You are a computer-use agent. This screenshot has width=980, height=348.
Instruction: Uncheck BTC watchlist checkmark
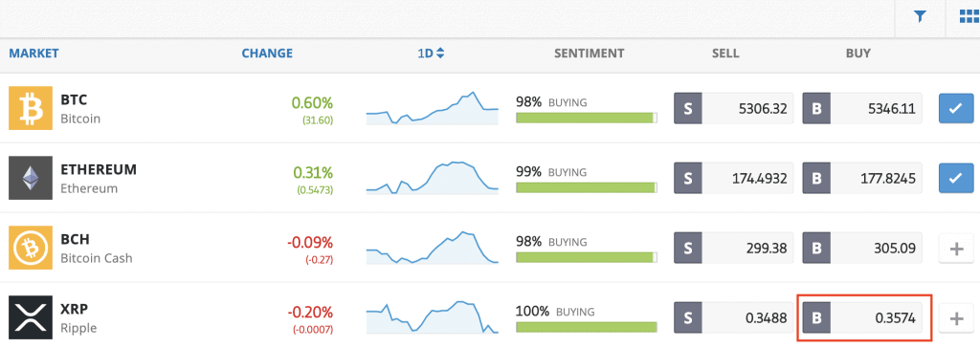tap(956, 109)
